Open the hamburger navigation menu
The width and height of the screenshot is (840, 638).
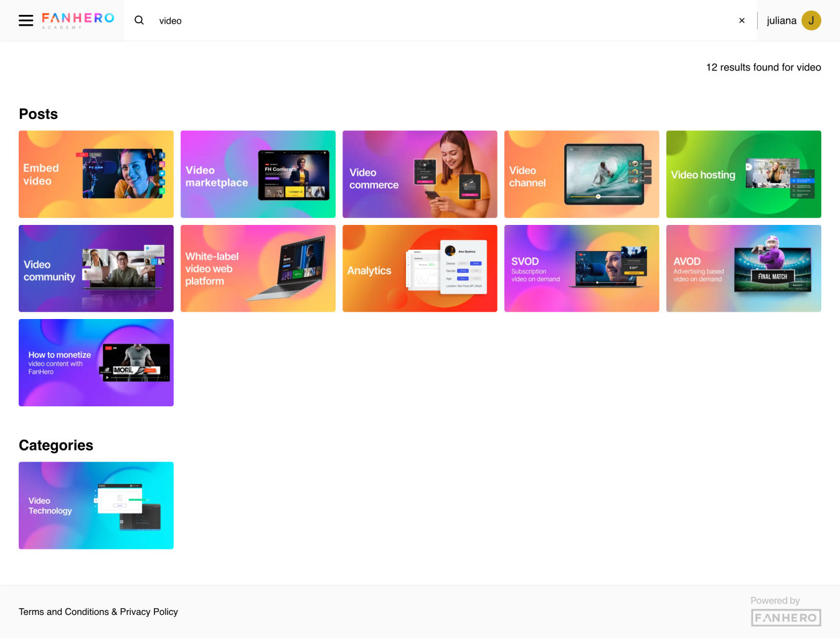coord(26,21)
